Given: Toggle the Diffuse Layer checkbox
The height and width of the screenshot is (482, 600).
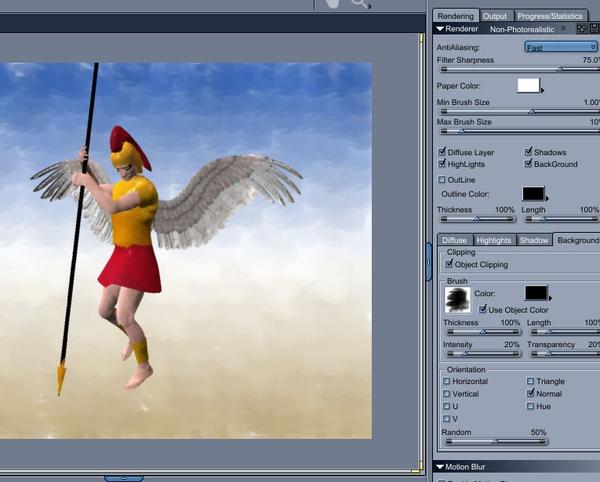Looking at the screenshot, I should pos(442,152).
